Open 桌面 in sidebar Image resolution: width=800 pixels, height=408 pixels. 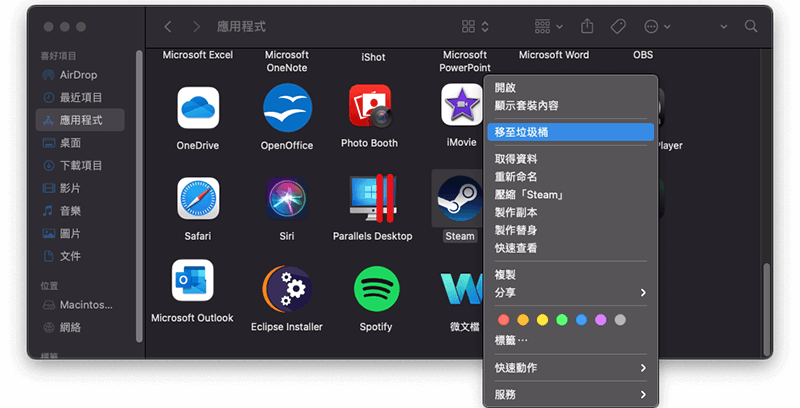click(80, 143)
